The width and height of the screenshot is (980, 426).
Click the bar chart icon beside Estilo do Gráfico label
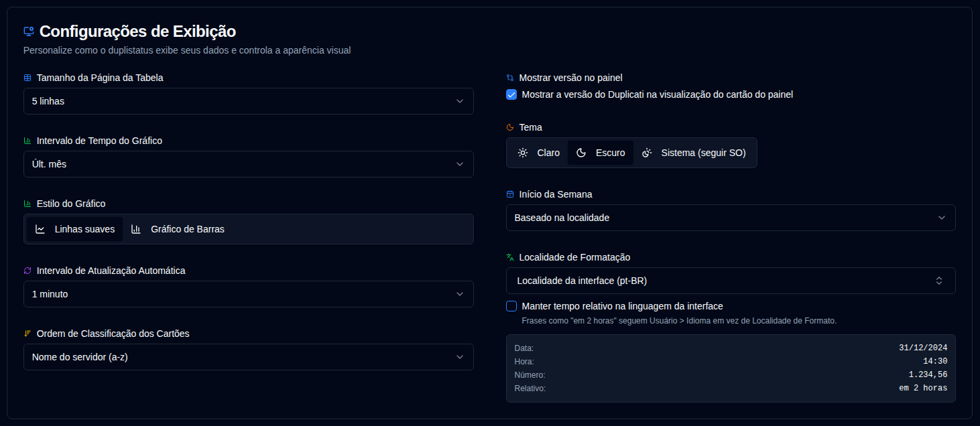pyautogui.click(x=27, y=204)
